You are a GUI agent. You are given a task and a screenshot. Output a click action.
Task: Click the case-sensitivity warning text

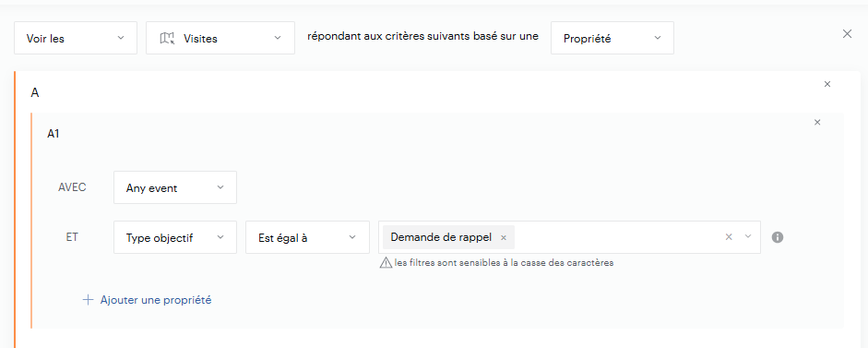tap(504, 263)
